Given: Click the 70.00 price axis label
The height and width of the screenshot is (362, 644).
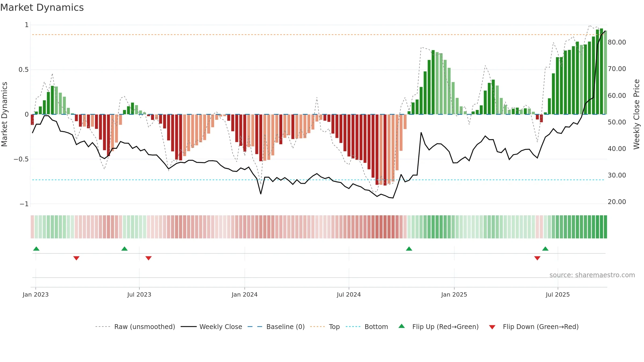Looking at the screenshot, I should 617,69.
